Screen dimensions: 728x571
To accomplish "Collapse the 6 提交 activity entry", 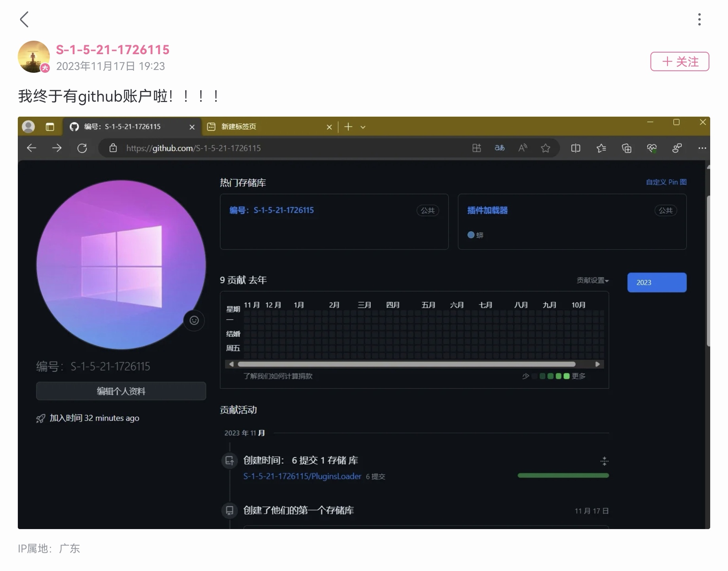I will coord(604,461).
